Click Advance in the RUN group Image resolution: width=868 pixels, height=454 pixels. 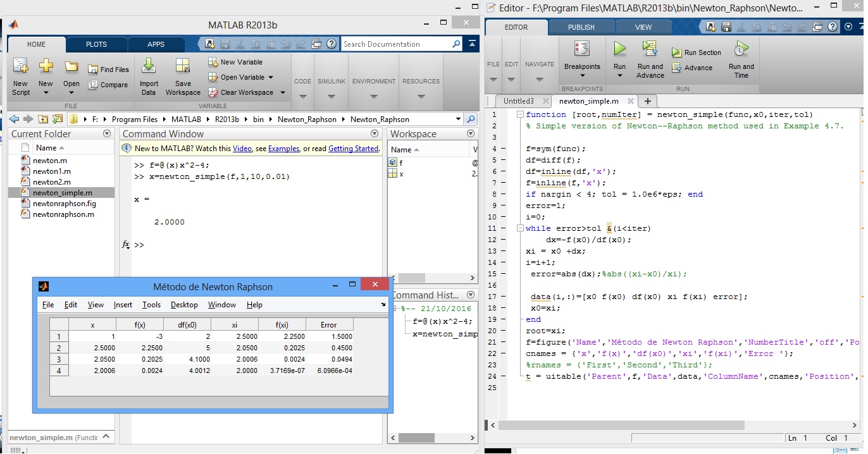(x=692, y=68)
